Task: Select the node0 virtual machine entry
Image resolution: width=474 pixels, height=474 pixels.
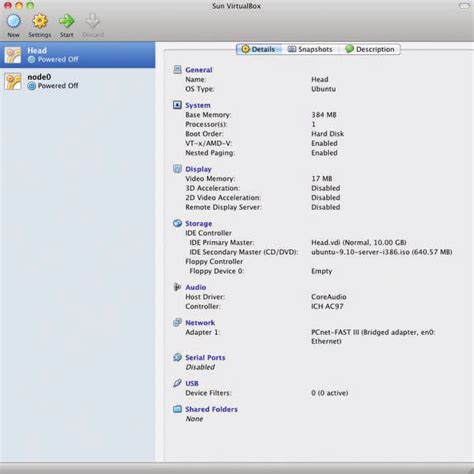Action: click(77, 81)
